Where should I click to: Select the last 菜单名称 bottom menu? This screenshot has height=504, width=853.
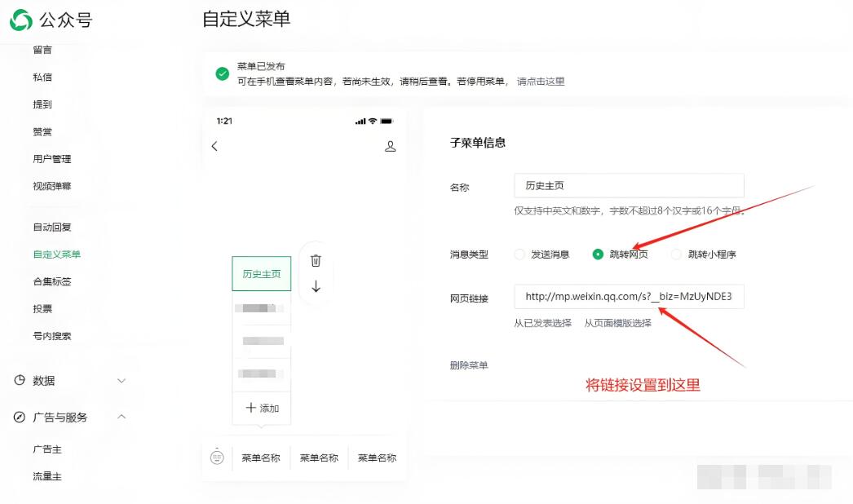pyautogui.click(x=377, y=458)
